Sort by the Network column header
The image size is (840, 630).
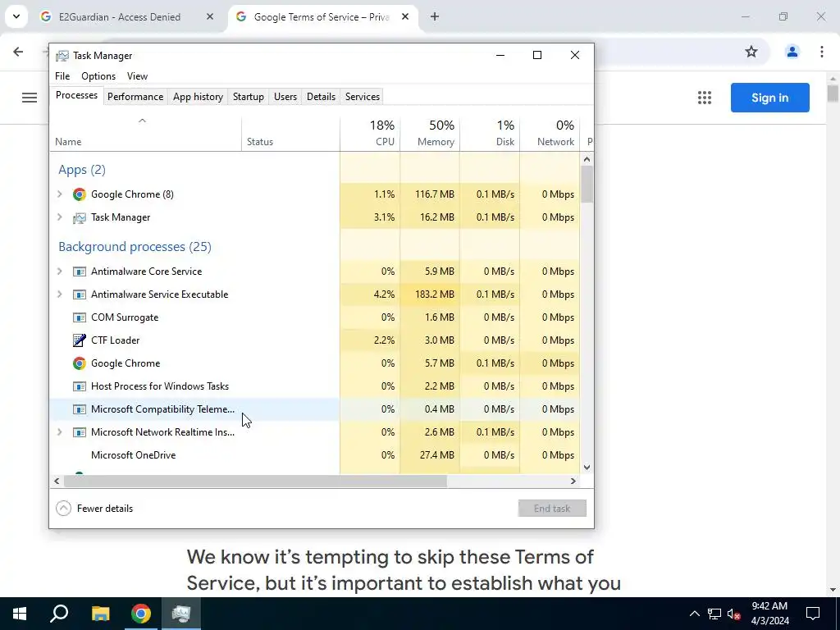(x=550, y=133)
